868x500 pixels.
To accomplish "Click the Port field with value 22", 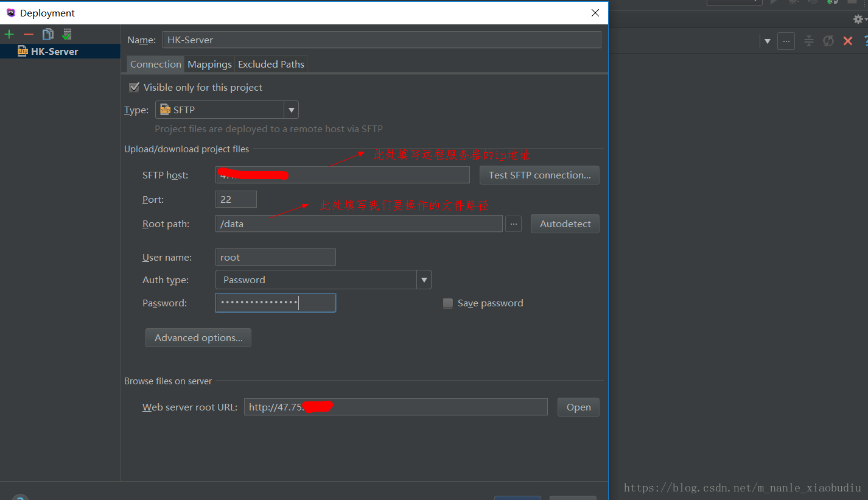I will (236, 199).
